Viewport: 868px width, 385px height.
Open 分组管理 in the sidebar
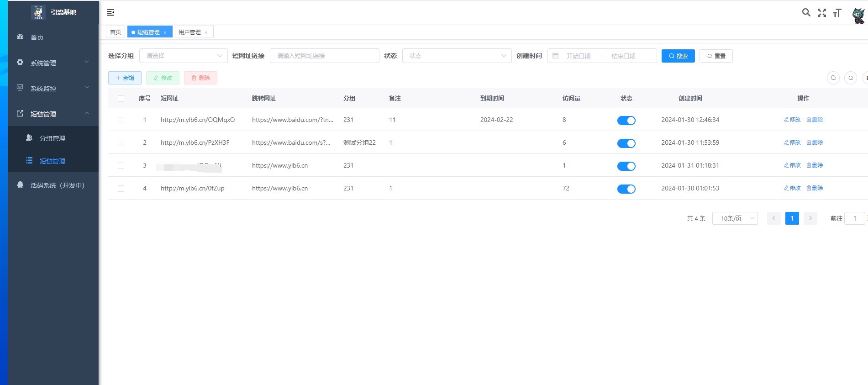pyautogui.click(x=53, y=138)
